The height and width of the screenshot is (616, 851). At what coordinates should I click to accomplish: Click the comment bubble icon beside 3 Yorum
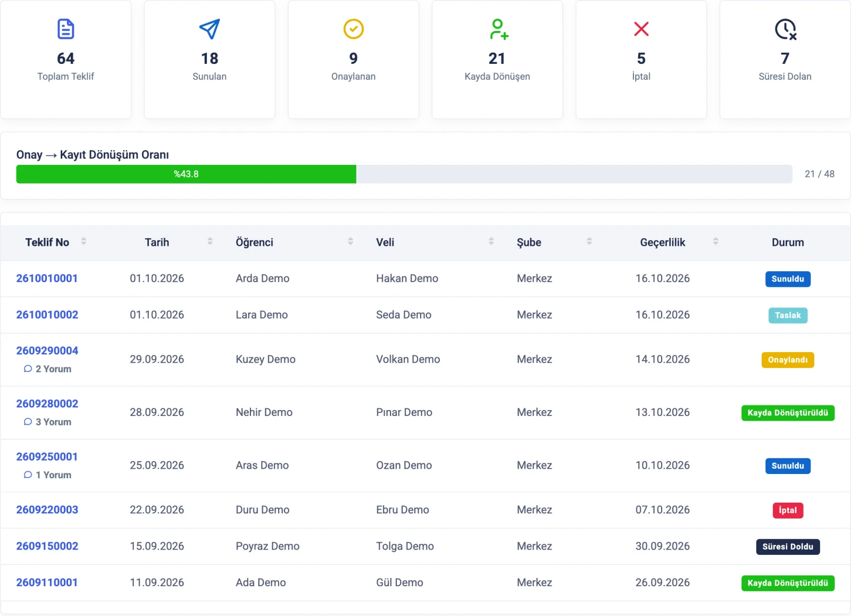pyautogui.click(x=28, y=422)
